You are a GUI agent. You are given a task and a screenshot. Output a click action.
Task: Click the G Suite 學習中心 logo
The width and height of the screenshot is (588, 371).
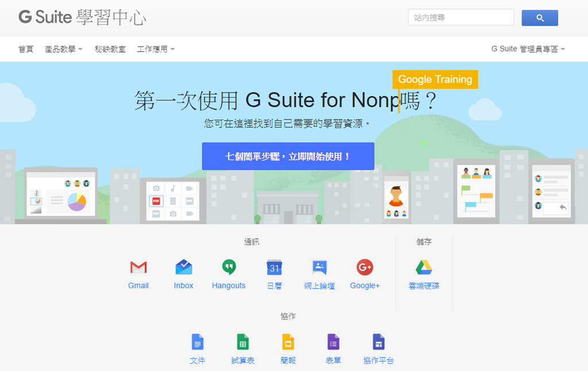[x=82, y=17]
